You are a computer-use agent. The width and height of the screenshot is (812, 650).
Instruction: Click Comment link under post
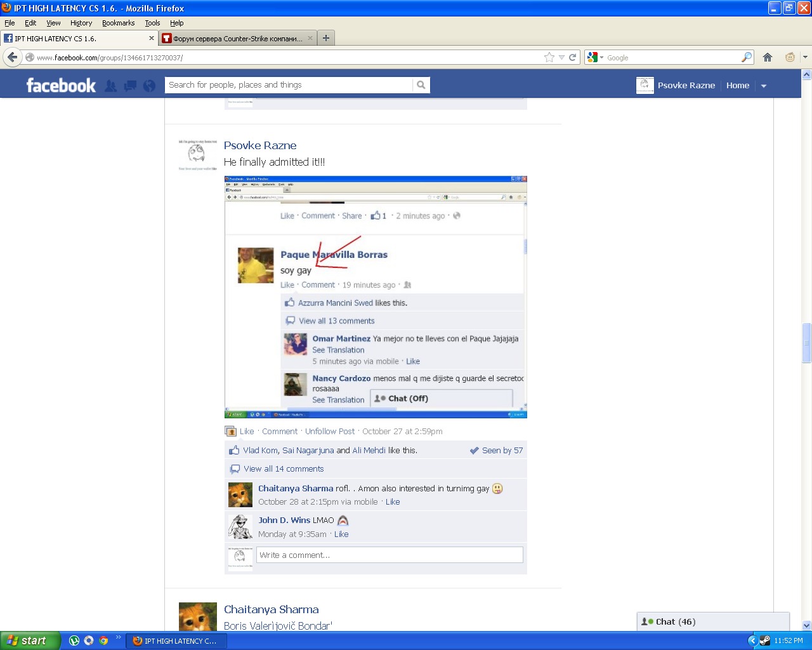280,431
